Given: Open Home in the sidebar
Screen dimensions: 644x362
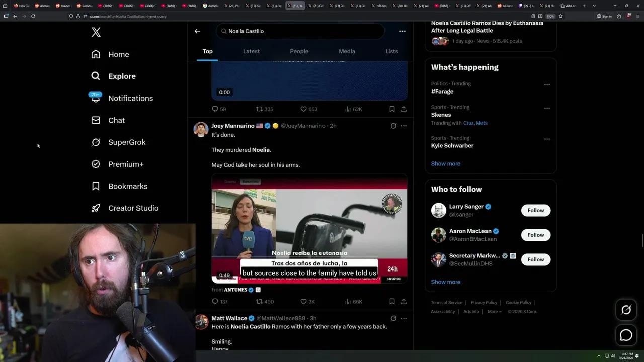Looking at the screenshot, I should pyautogui.click(x=110, y=54).
